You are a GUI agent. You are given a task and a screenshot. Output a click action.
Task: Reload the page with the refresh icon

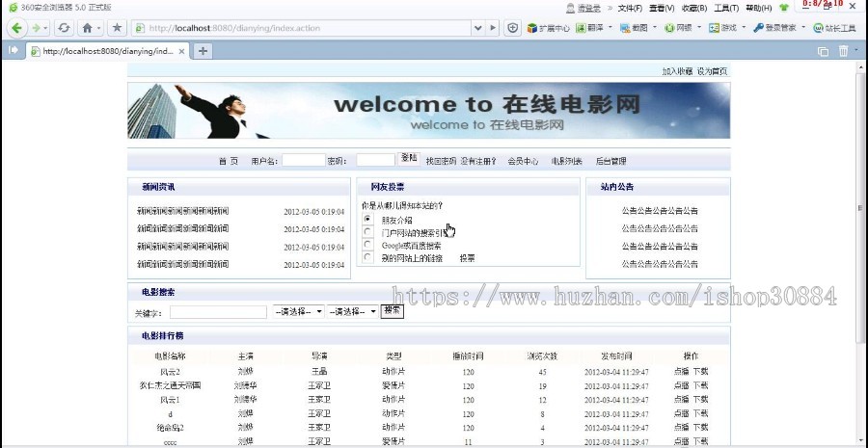click(65, 28)
